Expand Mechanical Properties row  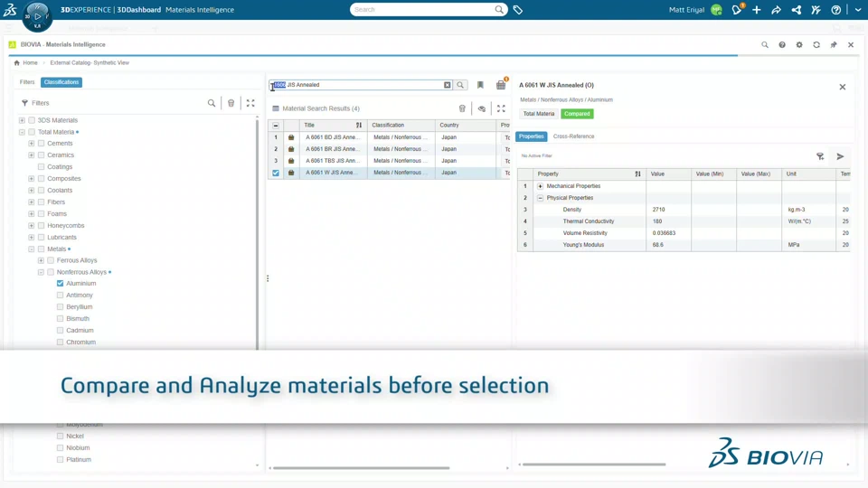click(541, 186)
